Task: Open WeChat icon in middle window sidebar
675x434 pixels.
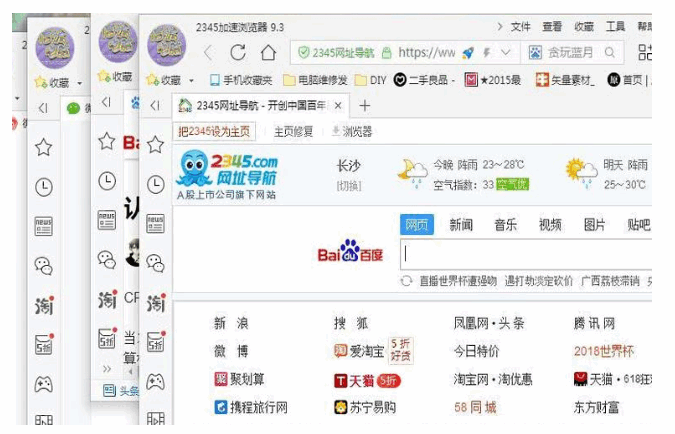Action: [x=107, y=260]
